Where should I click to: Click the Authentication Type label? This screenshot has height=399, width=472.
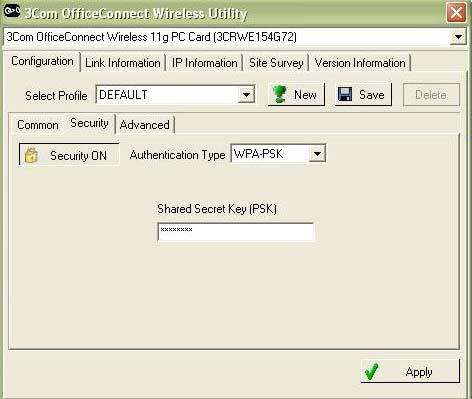[x=178, y=155]
